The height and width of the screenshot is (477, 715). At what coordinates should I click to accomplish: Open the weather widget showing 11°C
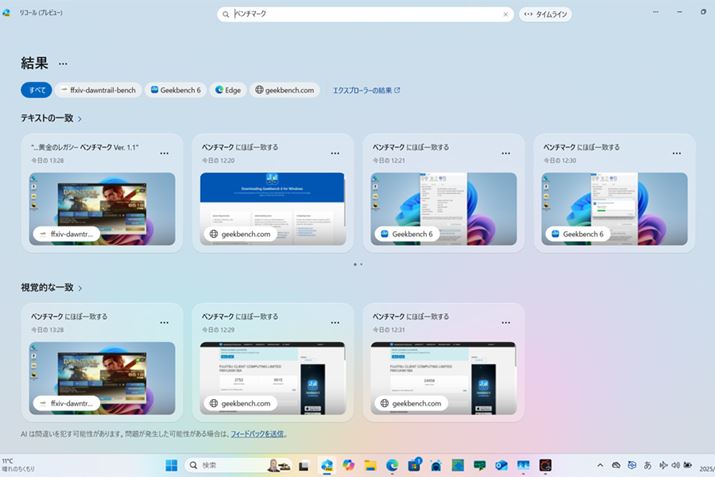point(18,465)
